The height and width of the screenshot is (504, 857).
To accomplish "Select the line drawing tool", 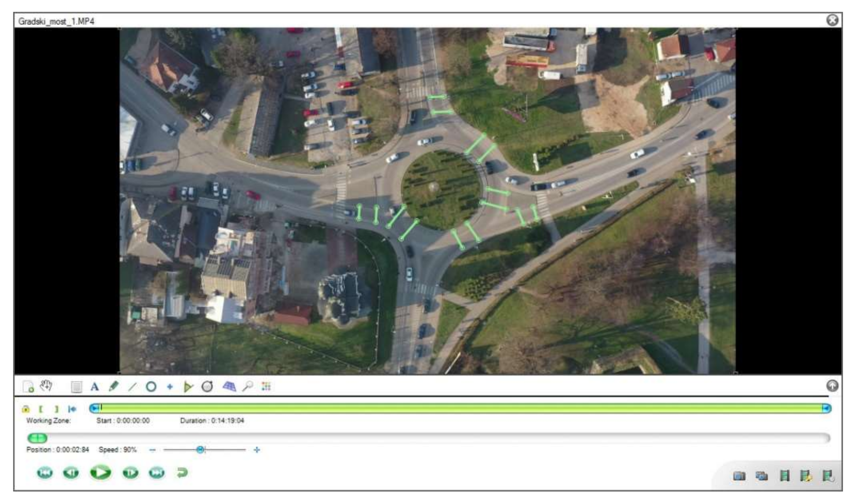I will pos(132,387).
